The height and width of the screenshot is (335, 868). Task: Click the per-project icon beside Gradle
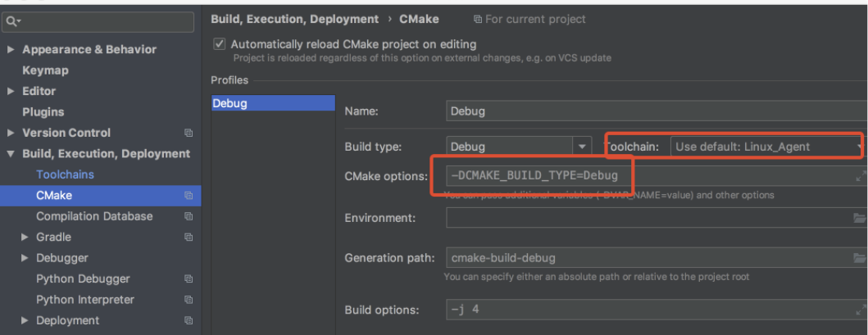tap(189, 238)
